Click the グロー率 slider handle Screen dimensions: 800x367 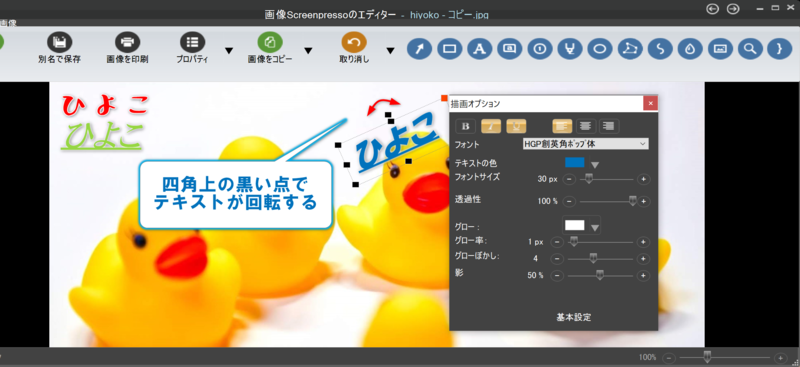(573, 241)
